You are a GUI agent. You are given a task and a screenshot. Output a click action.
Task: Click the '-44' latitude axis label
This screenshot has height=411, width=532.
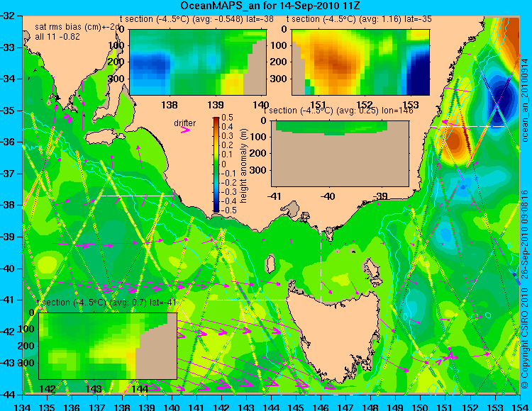8,395
